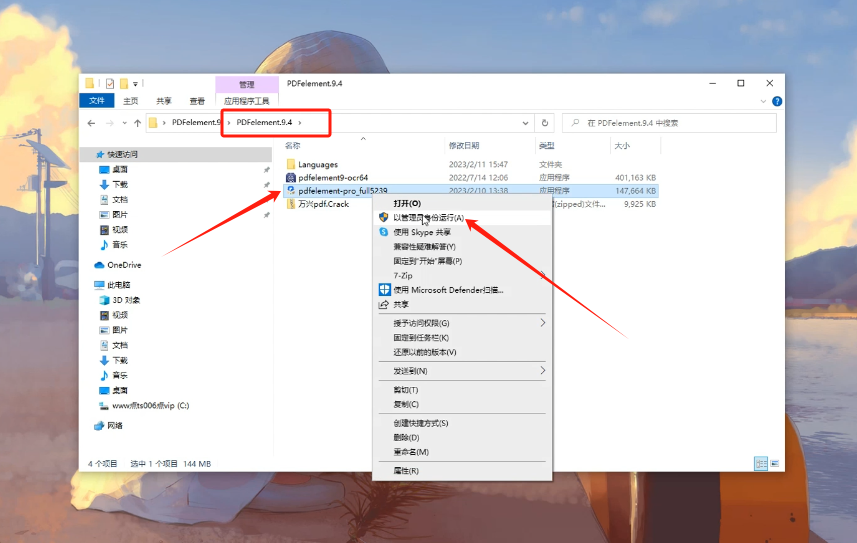Select the 万兴pdf.Crack zip file
The image size is (857, 543).
[x=323, y=204]
